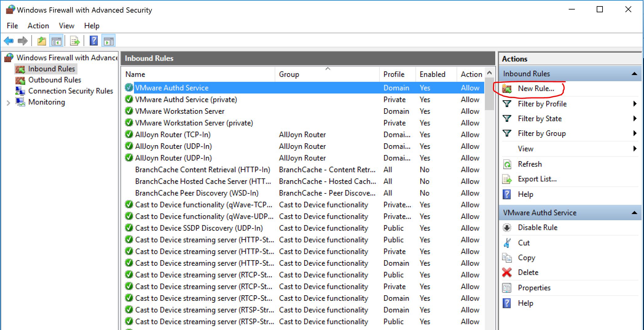The image size is (644, 330).
Task: Open Filter by State submenu arrow
Action: tap(635, 119)
